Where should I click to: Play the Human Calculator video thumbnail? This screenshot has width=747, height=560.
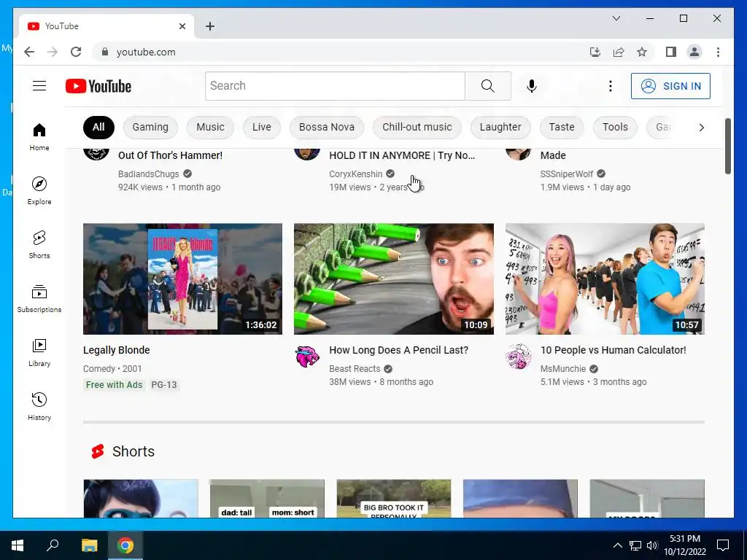click(x=605, y=279)
